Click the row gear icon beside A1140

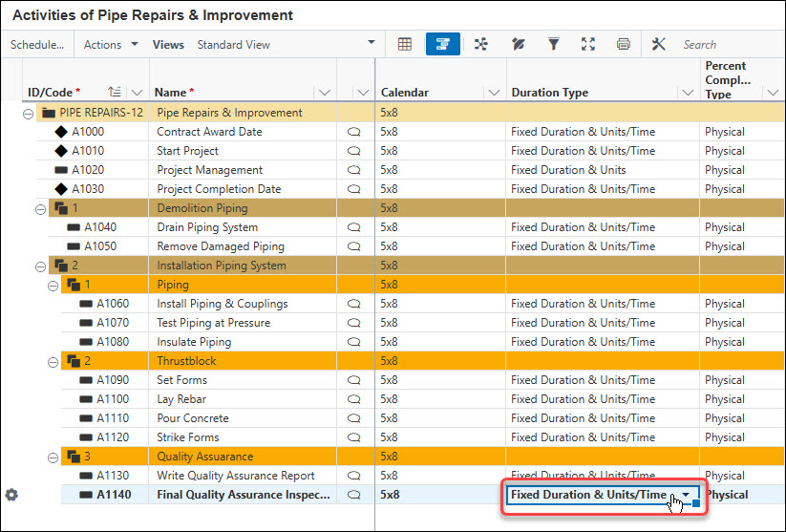11,495
